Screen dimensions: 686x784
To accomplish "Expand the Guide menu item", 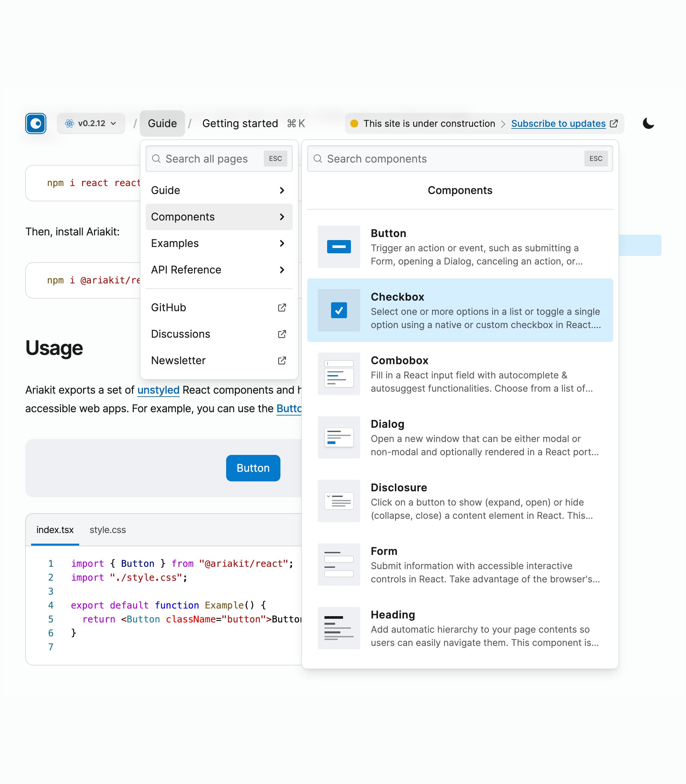I will point(219,190).
